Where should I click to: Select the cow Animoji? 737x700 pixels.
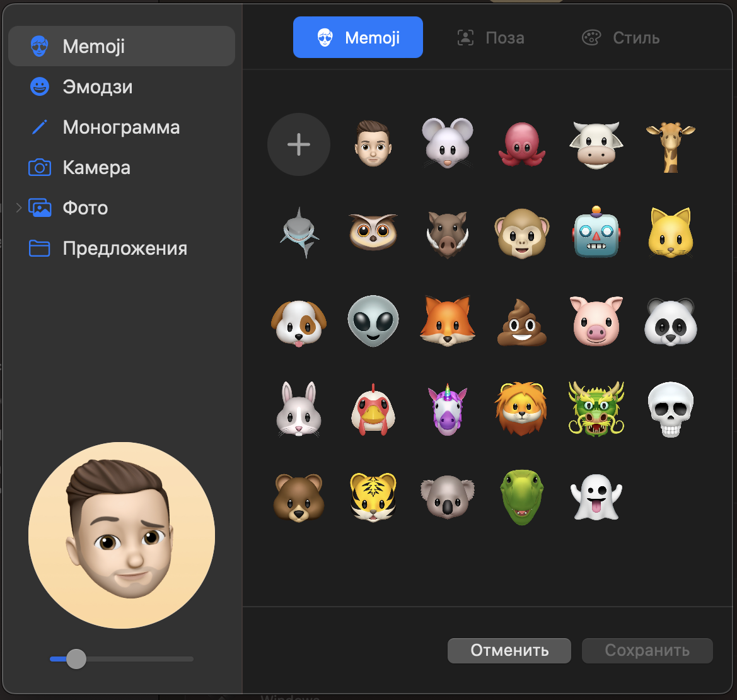[596, 144]
